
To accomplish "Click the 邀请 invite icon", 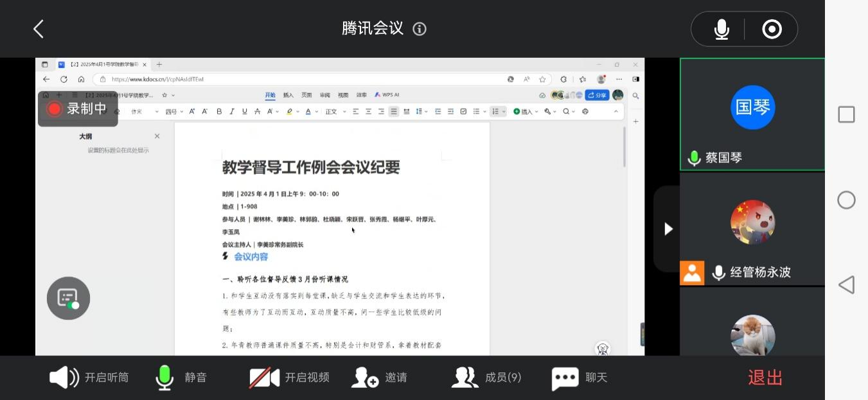I will point(365,378).
